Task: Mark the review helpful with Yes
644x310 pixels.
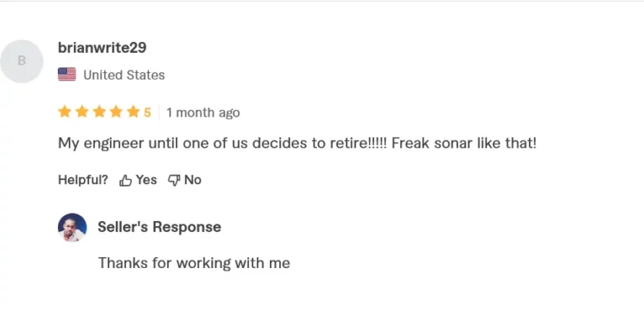Action: pos(138,180)
